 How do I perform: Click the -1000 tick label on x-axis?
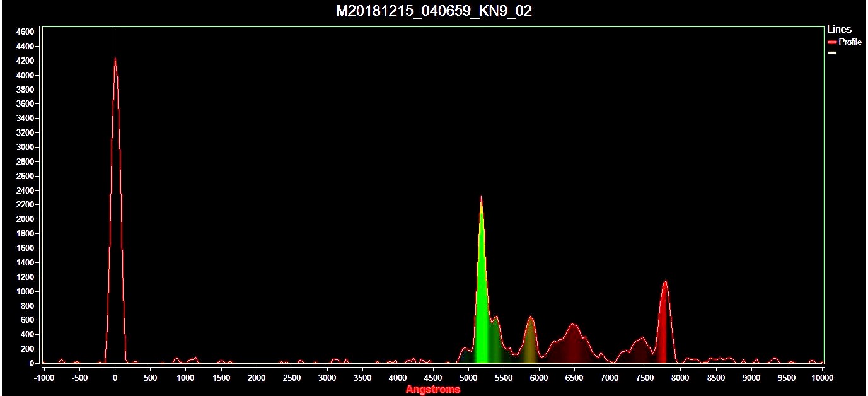pyautogui.click(x=43, y=378)
